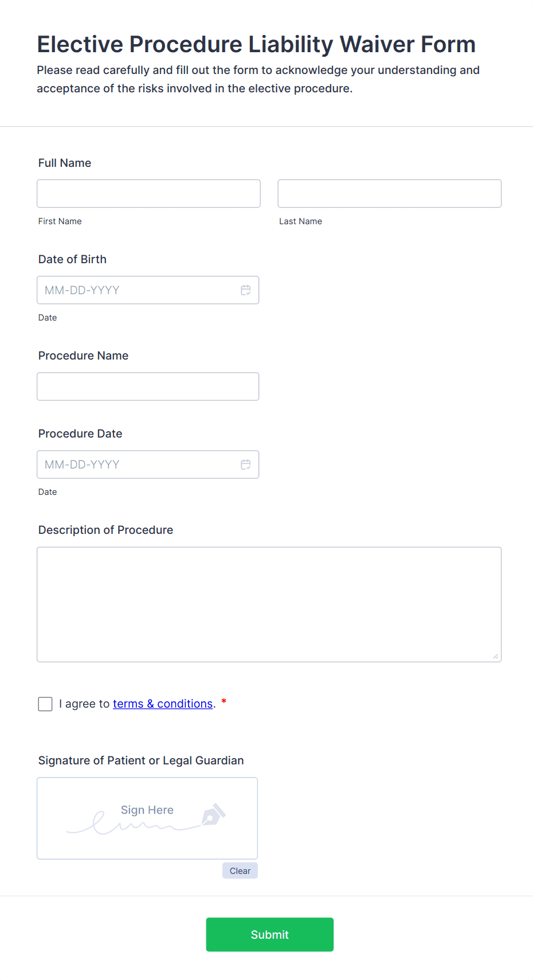Click the Description of Procedure label
533x980 pixels.
tap(105, 530)
